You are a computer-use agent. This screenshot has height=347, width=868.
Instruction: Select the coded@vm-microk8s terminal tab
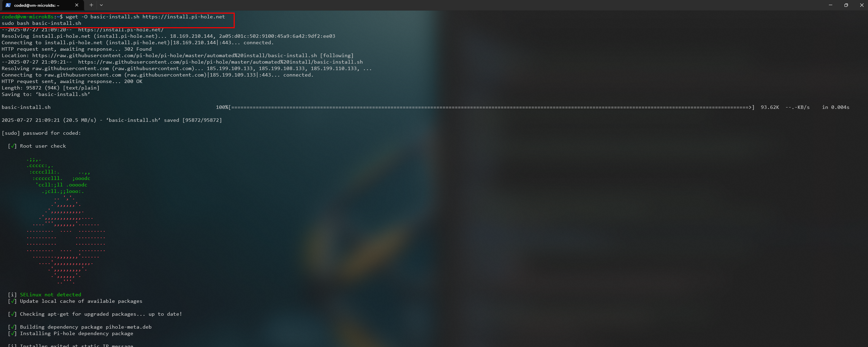pyautogui.click(x=42, y=5)
